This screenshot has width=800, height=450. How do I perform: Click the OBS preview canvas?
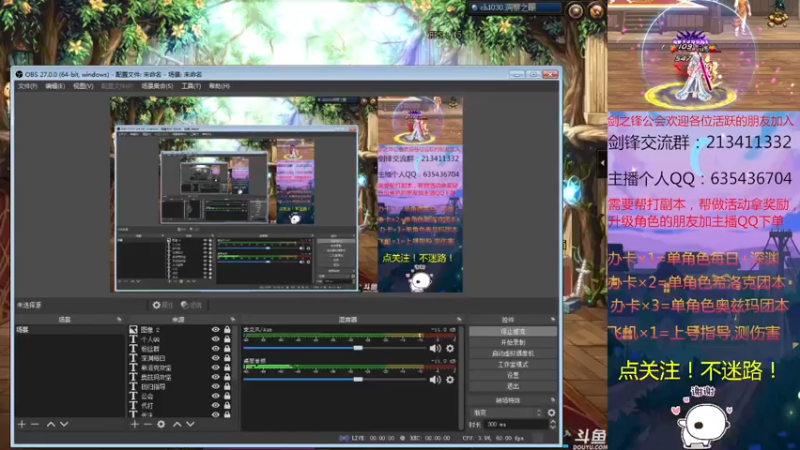pos(287,194)
